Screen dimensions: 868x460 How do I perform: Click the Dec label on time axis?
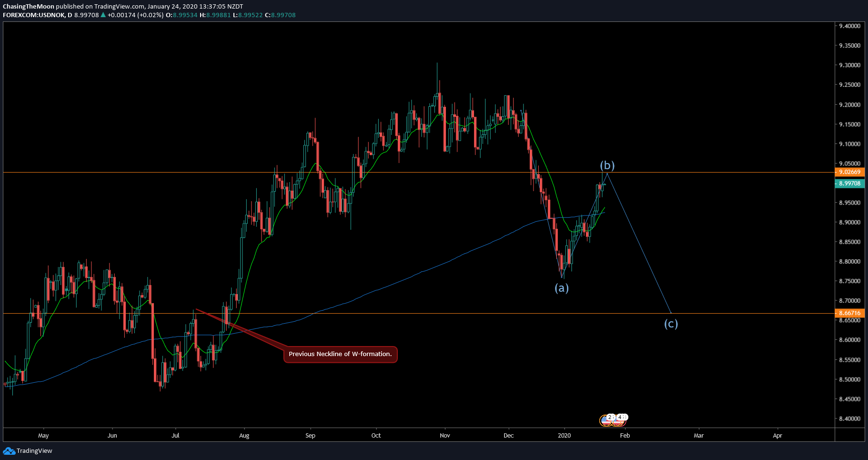coord(508,435)
